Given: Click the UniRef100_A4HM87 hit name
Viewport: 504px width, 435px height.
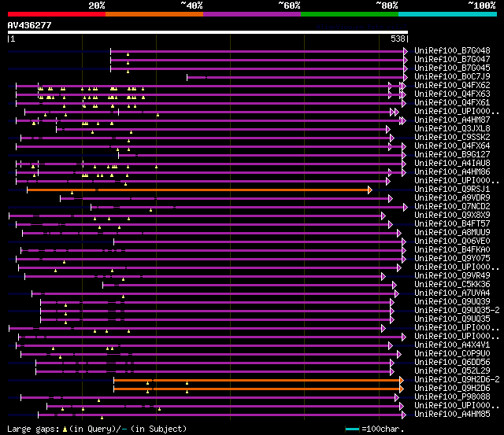Looking at the screenshot, I should [x=452, y=120].
